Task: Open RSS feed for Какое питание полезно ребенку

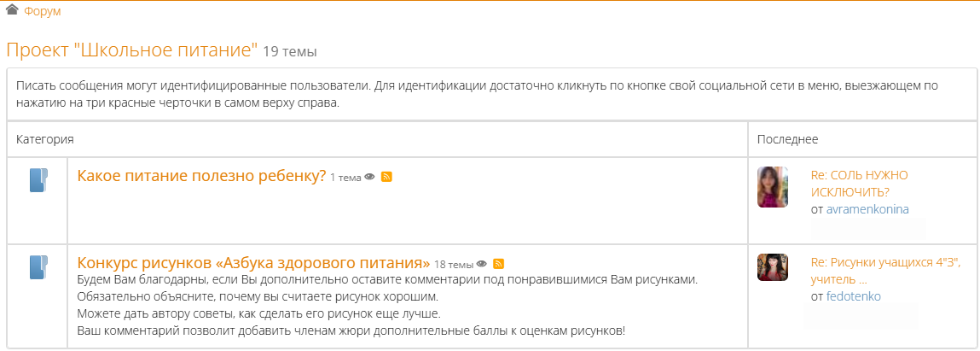Action: [386, 177]
